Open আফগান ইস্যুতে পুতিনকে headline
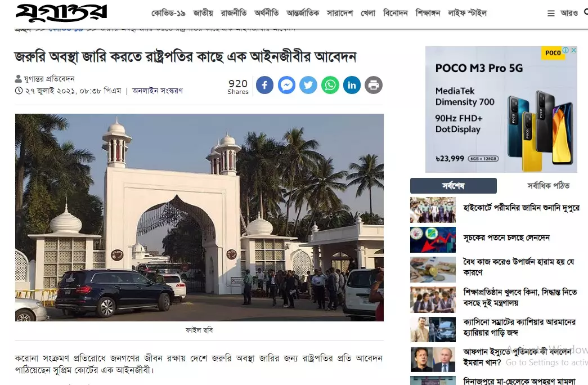 (518, 357)
